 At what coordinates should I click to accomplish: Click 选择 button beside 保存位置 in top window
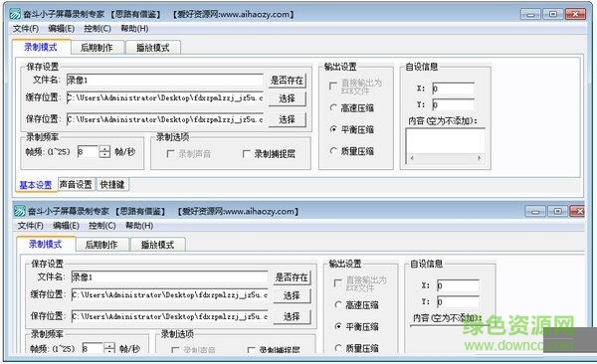tap(288, 119)
